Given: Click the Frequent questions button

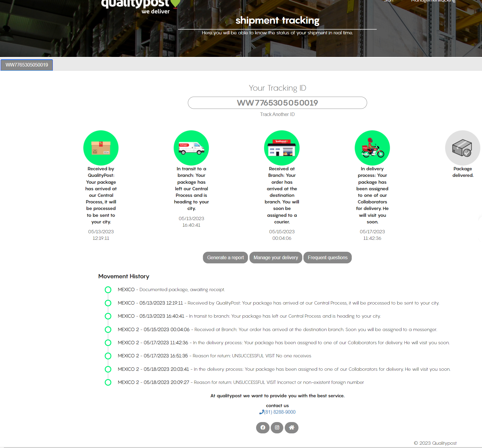Looking at the screenshot, I should [327, 258].
